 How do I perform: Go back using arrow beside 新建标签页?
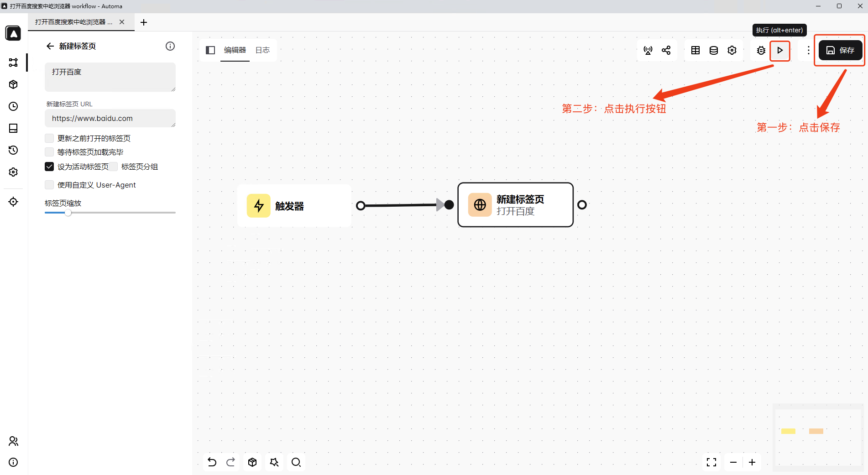pos(50,46)
